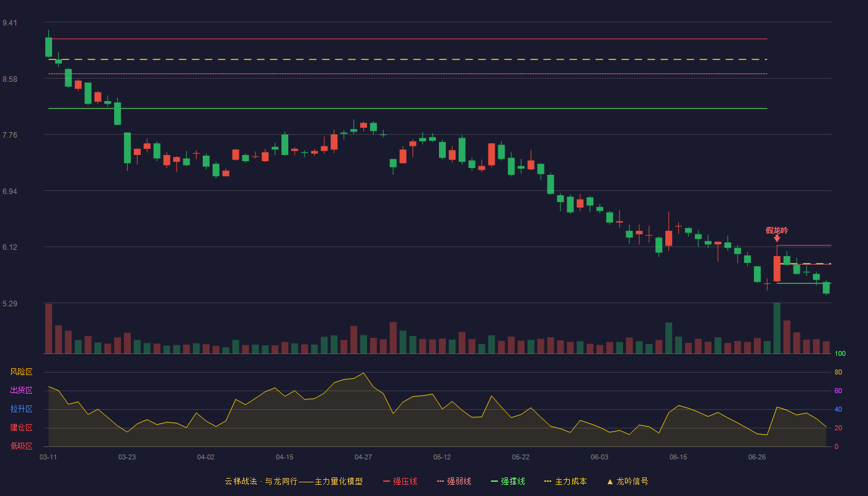Toggle the 强弱线 legend entry
Screen dimensions: 868x496
454,481
